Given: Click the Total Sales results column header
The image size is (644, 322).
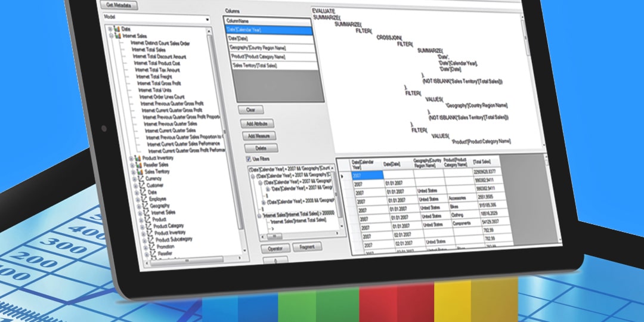Looking at the screenshot, I should (x=484, y=162).
